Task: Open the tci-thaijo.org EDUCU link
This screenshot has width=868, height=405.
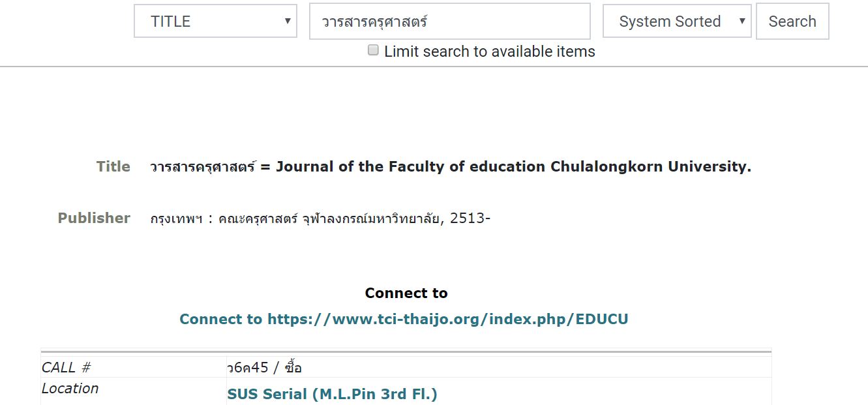Action: (404, 319)
